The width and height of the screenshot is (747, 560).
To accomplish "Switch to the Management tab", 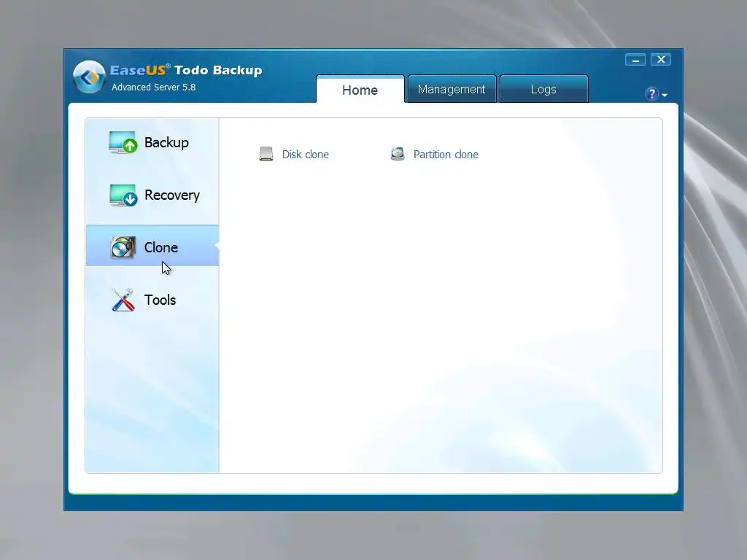I will pos(452,89).
